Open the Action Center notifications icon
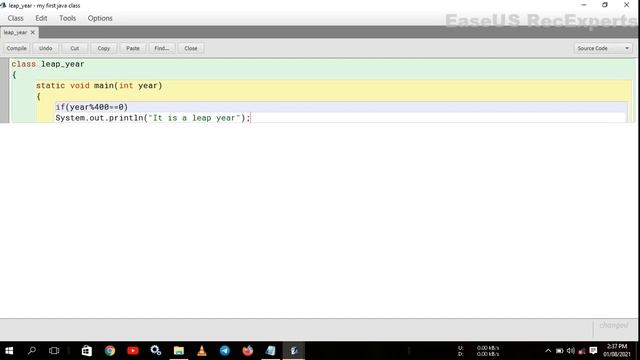Image resolution: width=640 pixels, height=360 pixels. click(593, 351)
